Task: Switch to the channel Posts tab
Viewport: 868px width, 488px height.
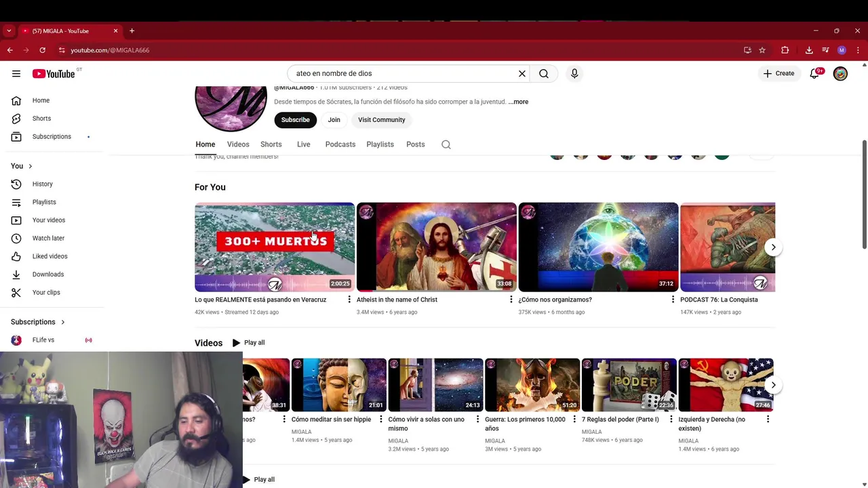Action: coord(416,144)
